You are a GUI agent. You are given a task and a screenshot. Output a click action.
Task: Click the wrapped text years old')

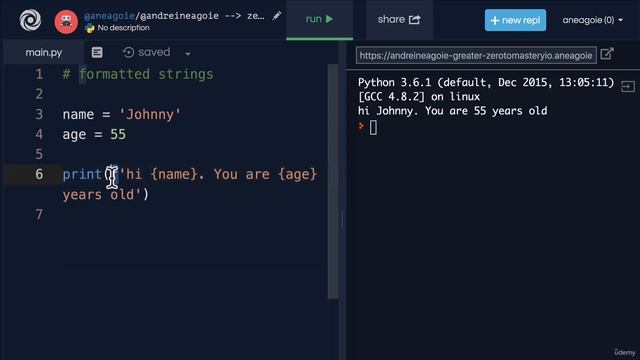(106, 194)
